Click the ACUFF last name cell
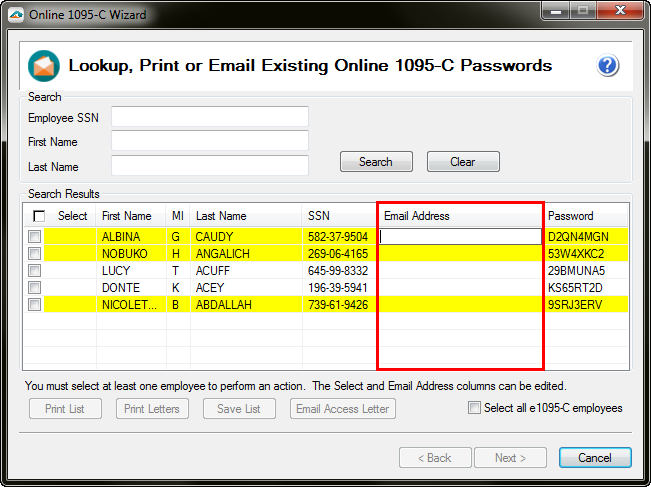 click(x=246, y=271)
